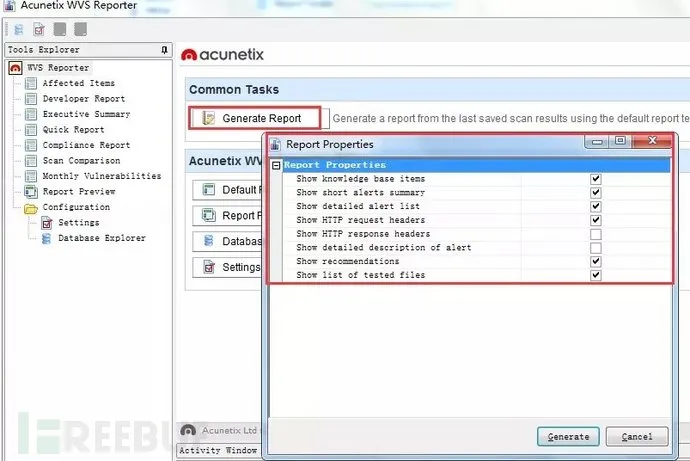
Task: Click the Configuration folder icon
Action: tap(31, 208)
